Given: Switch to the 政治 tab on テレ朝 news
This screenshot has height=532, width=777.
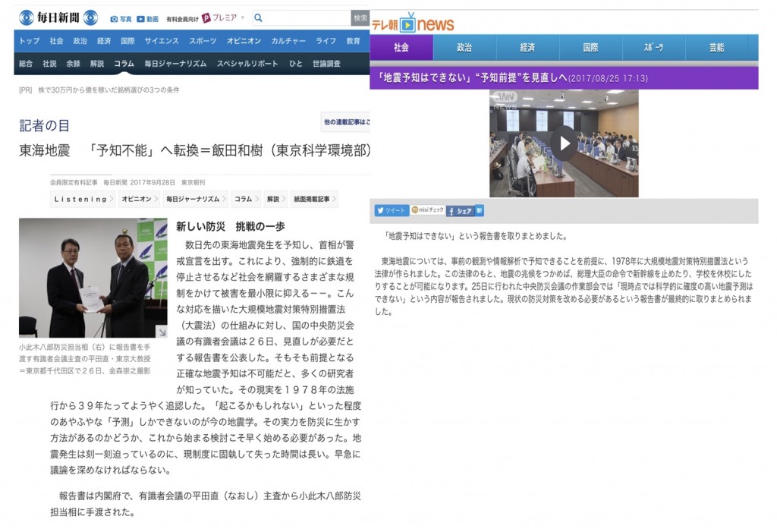Looking at the screenshot, I should [x=464, y=47].
